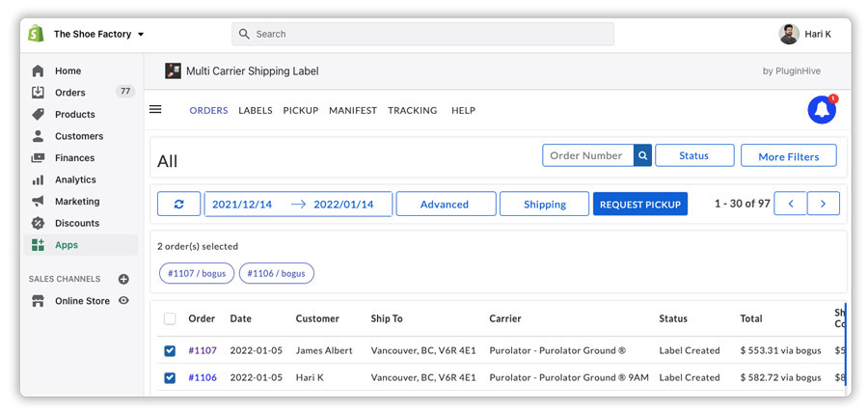Open the Advanced options button

tap(446, 204)
